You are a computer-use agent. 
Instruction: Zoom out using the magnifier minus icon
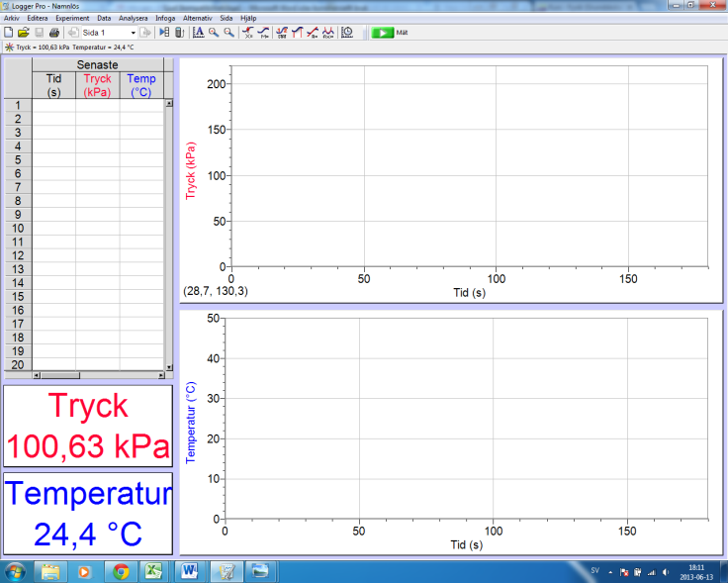point(228,33)
